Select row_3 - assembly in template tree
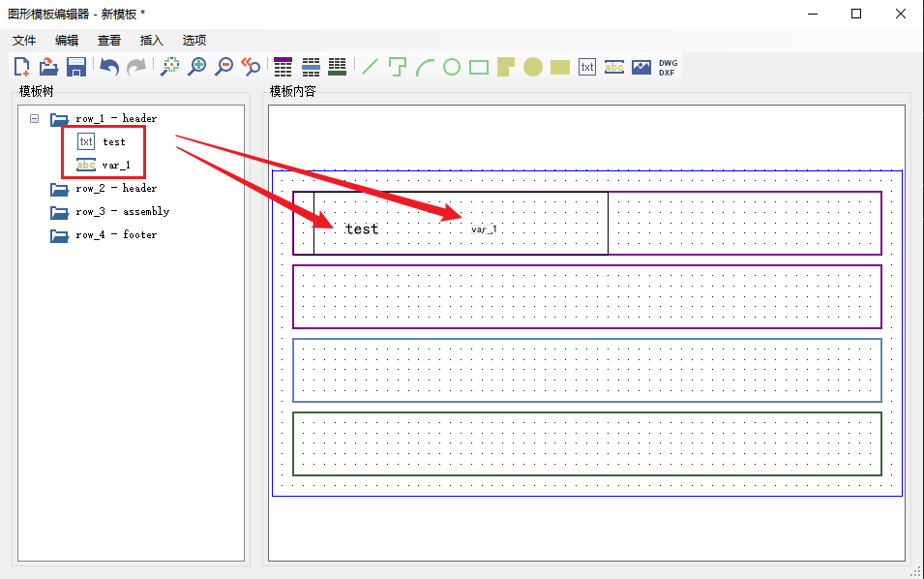 [123, 211]
